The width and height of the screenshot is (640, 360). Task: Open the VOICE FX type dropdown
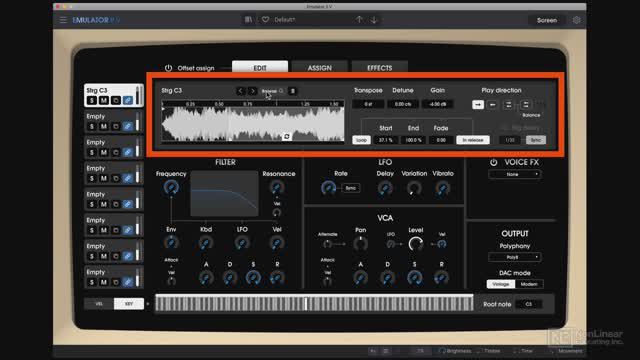pyautogui.click(x=515, y=174)
